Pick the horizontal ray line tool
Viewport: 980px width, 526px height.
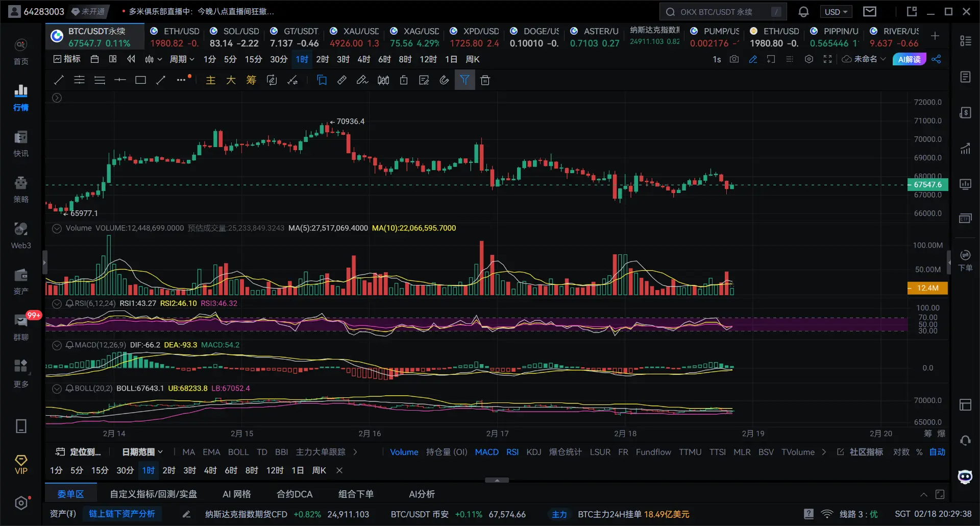point(120,80)
